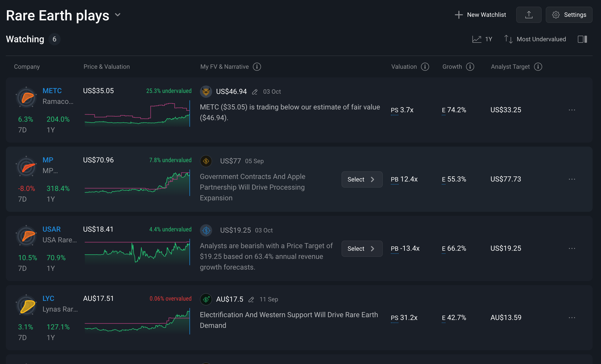Show info tooltip for Analyst Target column
This screenshot has height=364, width=601.
(538, 67)
